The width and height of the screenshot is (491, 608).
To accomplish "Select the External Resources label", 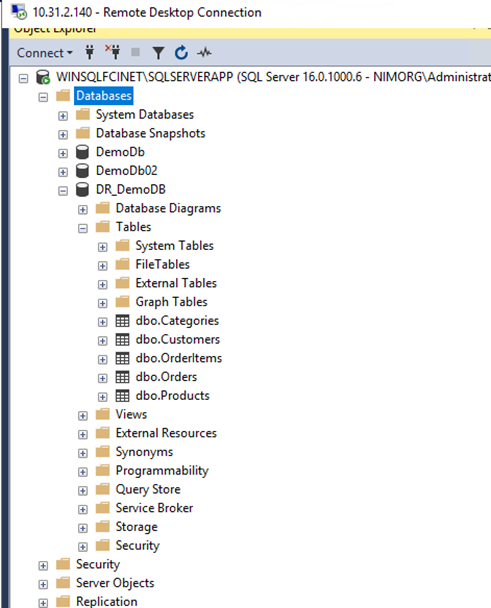I will [166, 433].
